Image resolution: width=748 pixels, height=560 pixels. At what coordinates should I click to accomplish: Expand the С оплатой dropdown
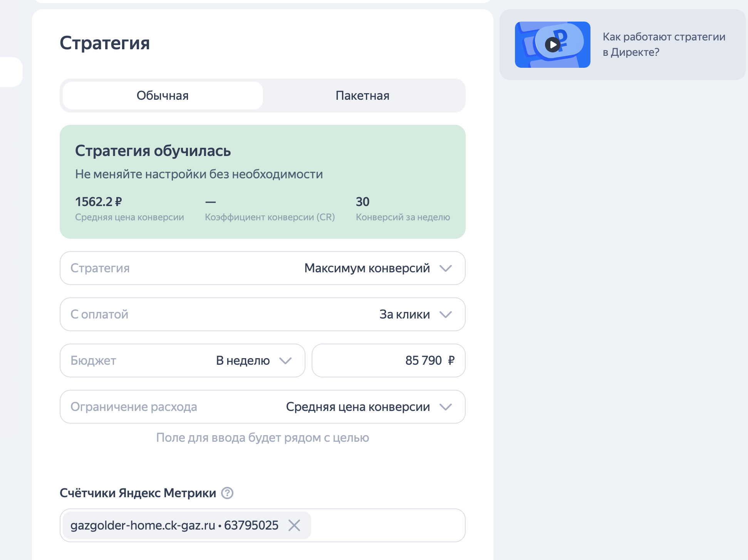(262, 314)
